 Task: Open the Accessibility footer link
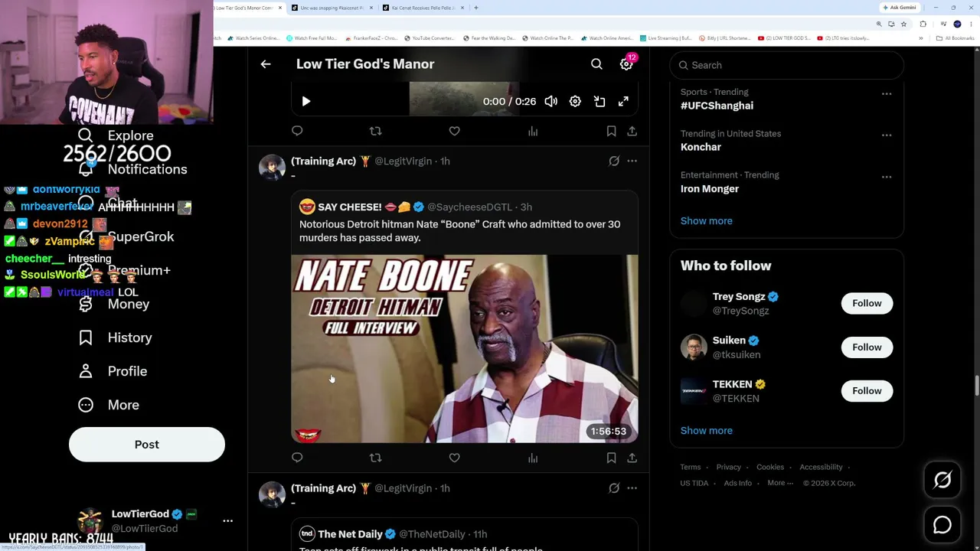coord(821,467)
